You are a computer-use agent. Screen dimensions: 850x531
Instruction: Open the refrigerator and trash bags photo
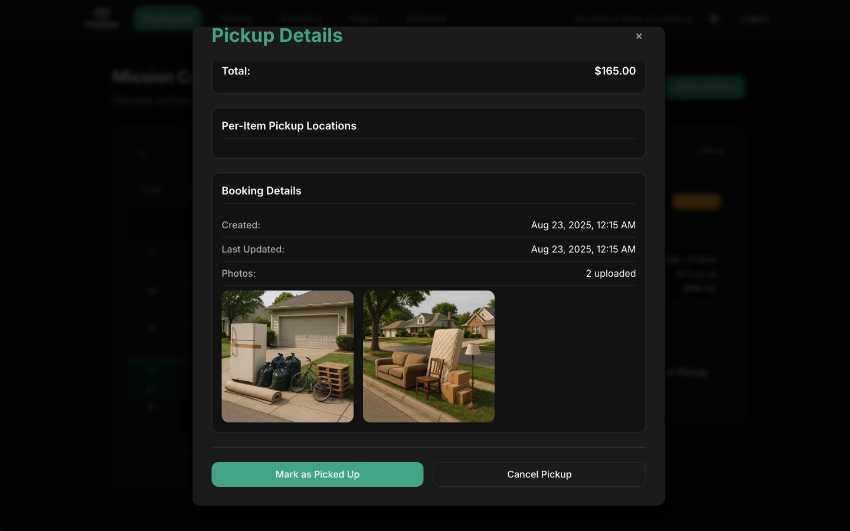pyautogui.click(x=287, y=357)
